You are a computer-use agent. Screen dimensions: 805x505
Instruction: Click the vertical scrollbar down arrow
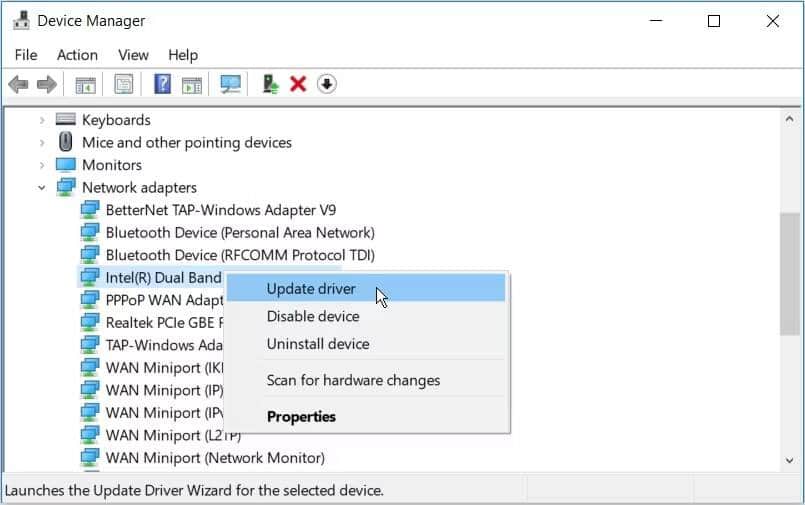point(790,459)
